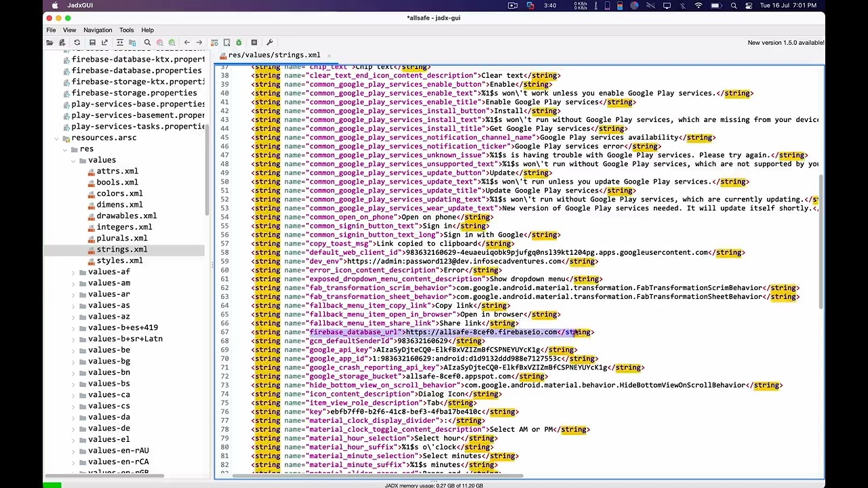Viewport: 868px width, 488px height.
Task: Toggle the deobfuscation toolbar icon
Action: [214, 43]
